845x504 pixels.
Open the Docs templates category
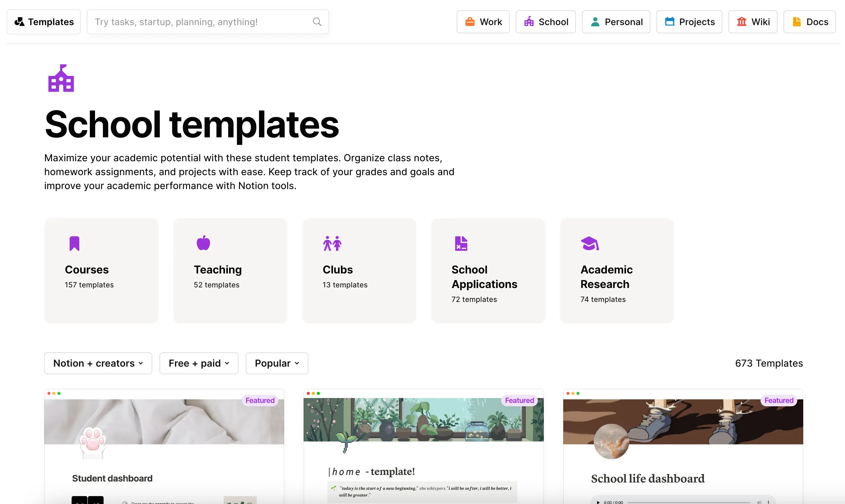pos(809,21)
